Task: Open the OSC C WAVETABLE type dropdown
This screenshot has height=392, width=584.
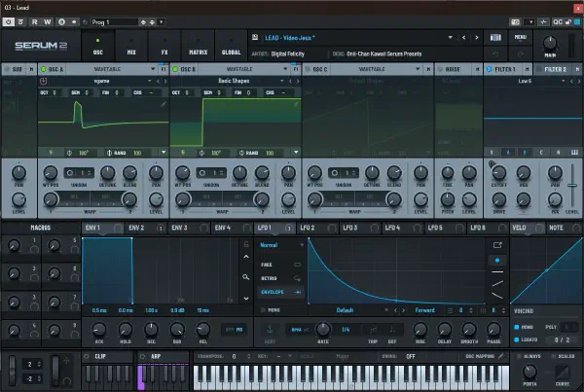Action: [x=418, y=69]
